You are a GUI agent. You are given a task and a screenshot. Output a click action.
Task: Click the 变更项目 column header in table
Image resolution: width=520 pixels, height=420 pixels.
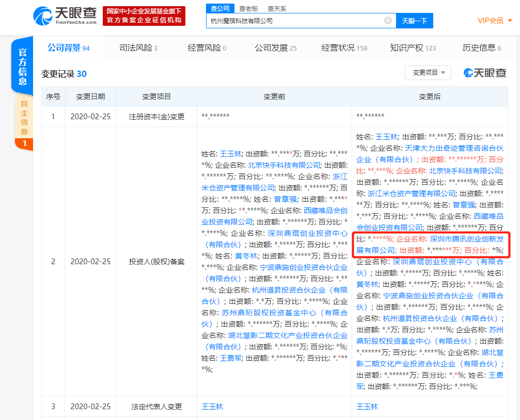156,96
